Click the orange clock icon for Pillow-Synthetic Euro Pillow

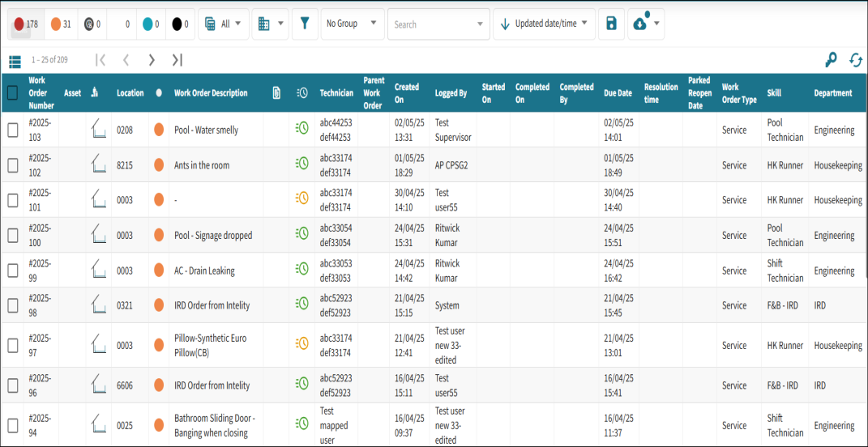[x=302, y=343]
